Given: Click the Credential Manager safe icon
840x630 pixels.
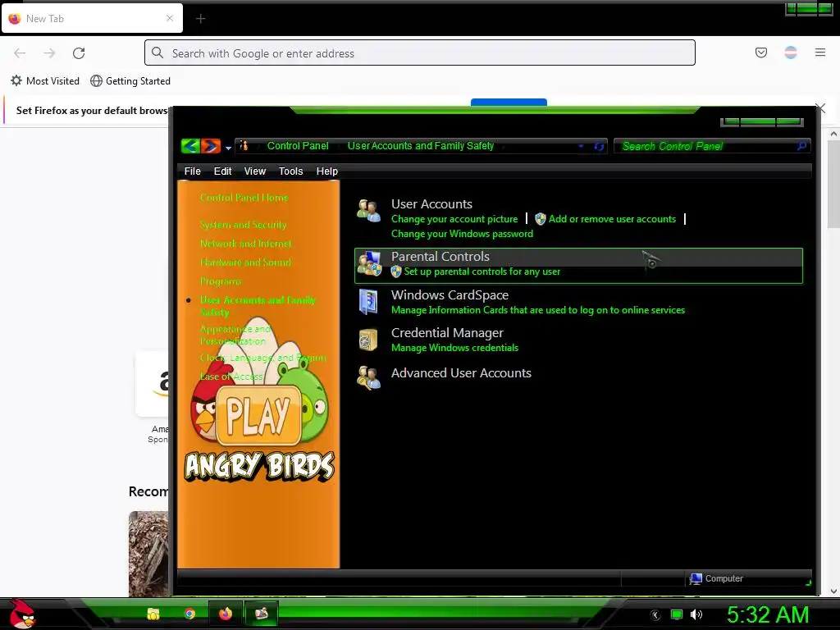Looking at the screenshot, I should click(x=368, y=340).
